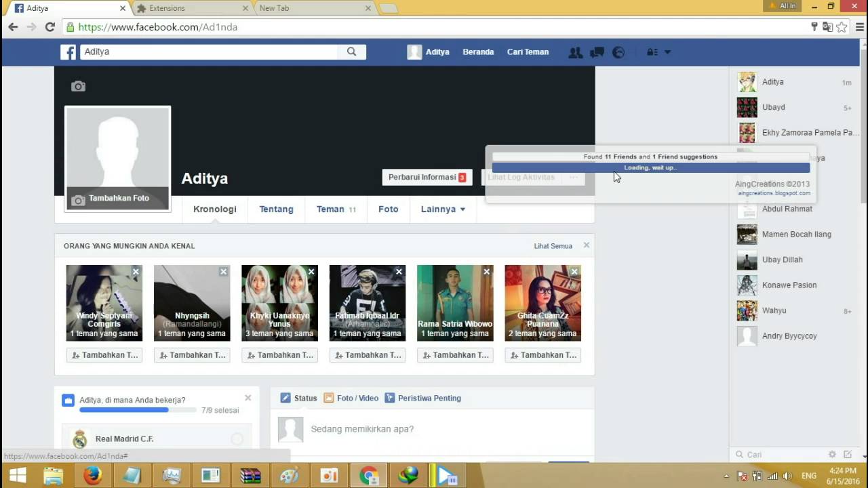This screenshot has width=868, height=488.
Task: Click the Chrome taskbar icon
Action: (369, 476)
